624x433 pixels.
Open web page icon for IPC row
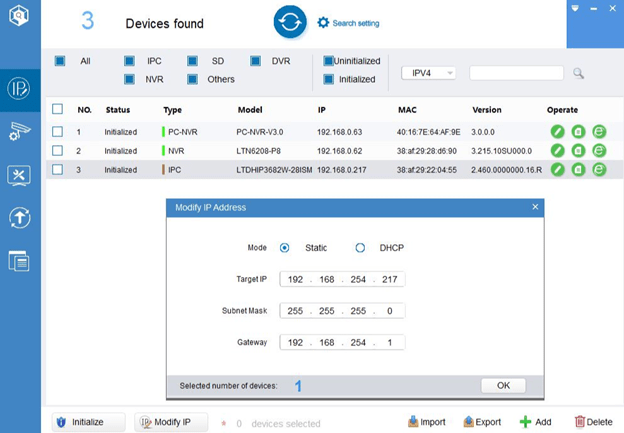pos(599,170)
